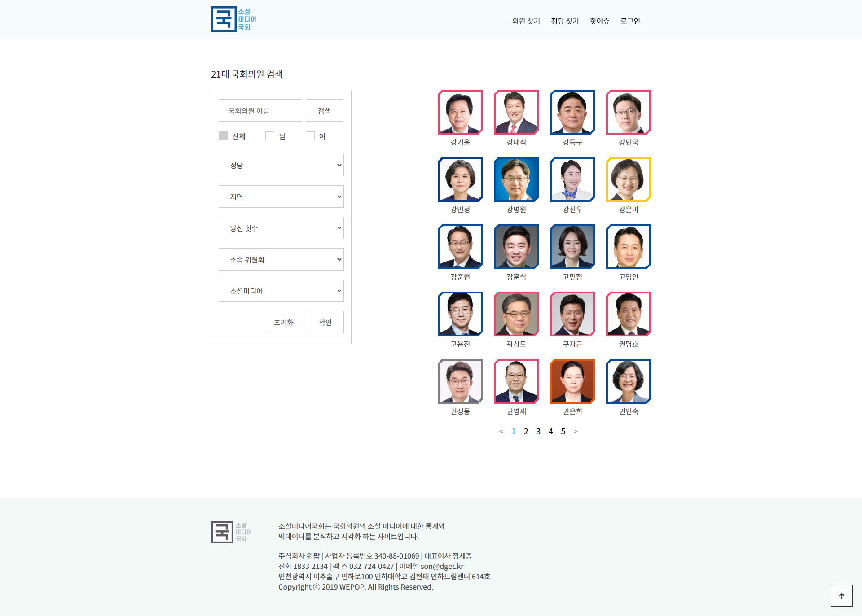The width and height of the screenshot is (862, 616).
Task: Open 권은희 portrait with orange border
Action: [572, 381]
